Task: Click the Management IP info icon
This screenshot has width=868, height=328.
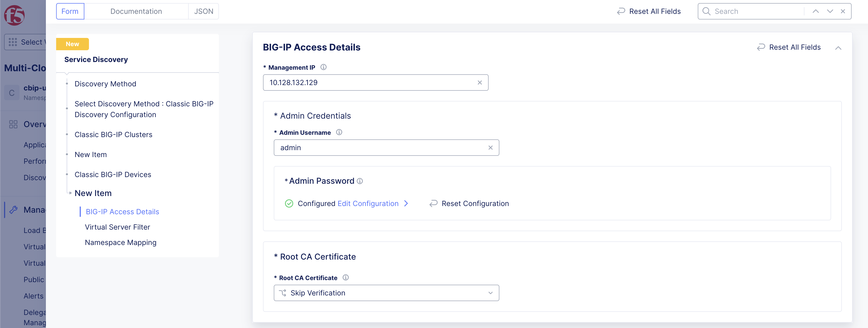Action: [x=323, y=67]
